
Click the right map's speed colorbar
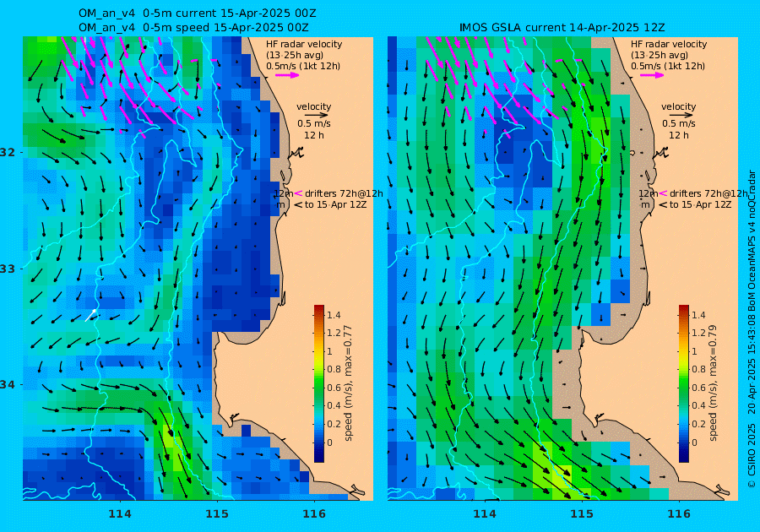pos(683,383)
